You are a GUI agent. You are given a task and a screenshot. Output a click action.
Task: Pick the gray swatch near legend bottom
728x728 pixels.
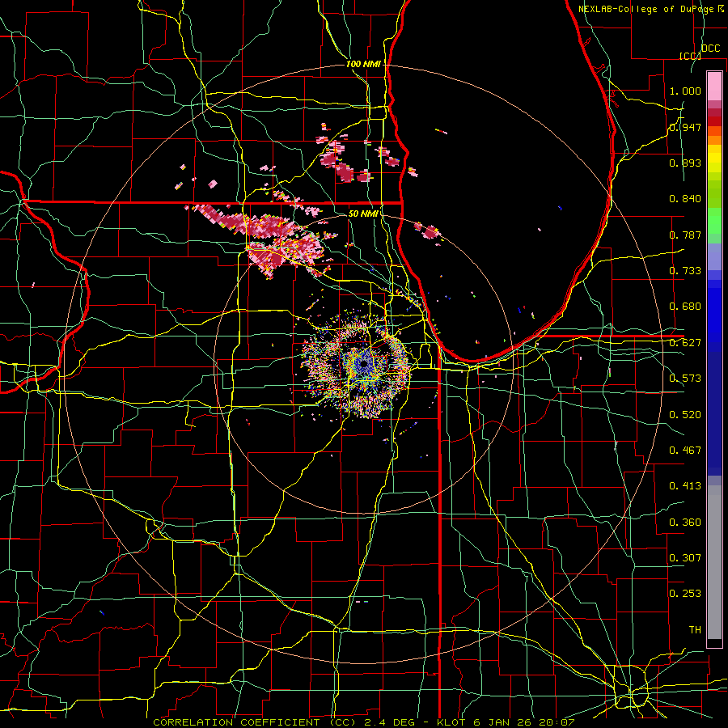(714, 562)
